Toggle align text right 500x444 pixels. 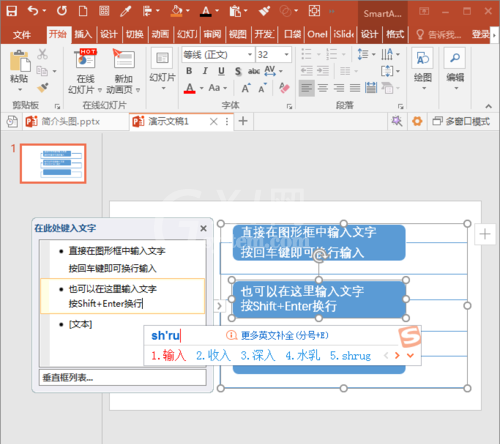pyautogui.click(x=339, y=88)
